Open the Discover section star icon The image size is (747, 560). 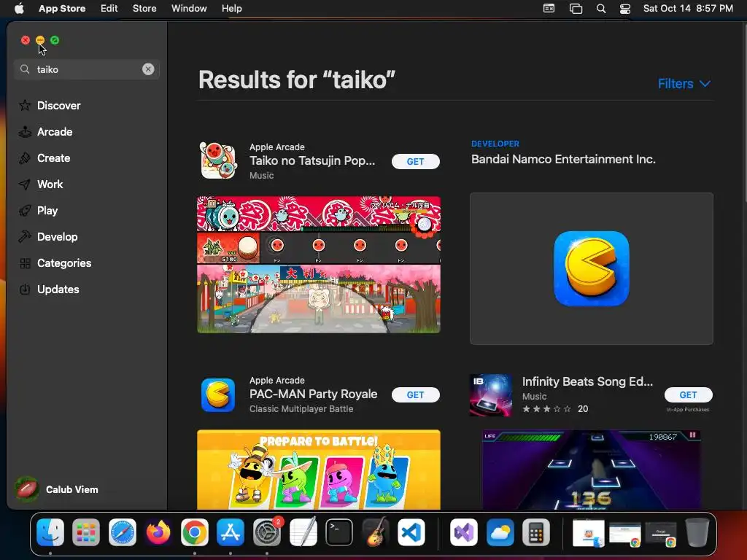point(25,105)
